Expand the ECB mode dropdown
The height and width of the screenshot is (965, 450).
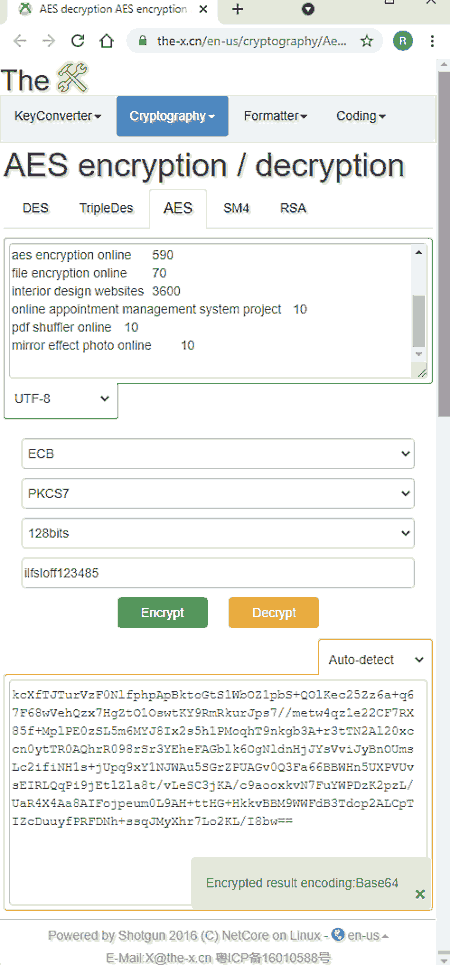218,454
